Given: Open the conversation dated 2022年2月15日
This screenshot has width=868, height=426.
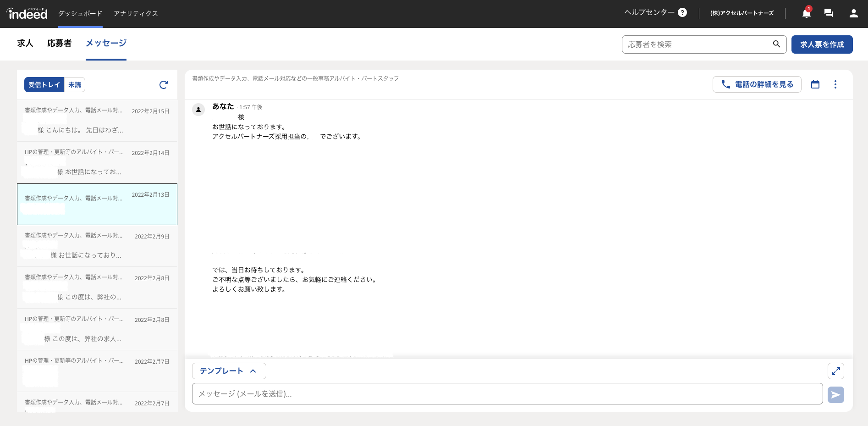Looking at the screenshot, I should tap(97, 121).
